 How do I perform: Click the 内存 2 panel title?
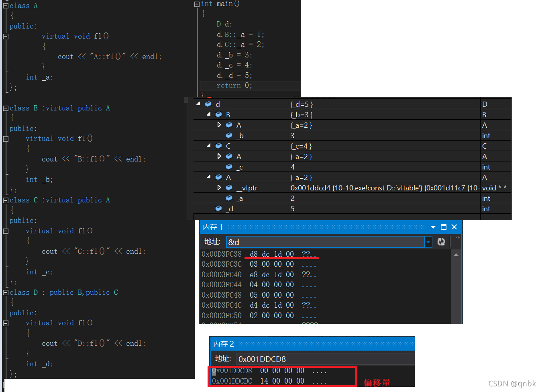click(224, 344)
